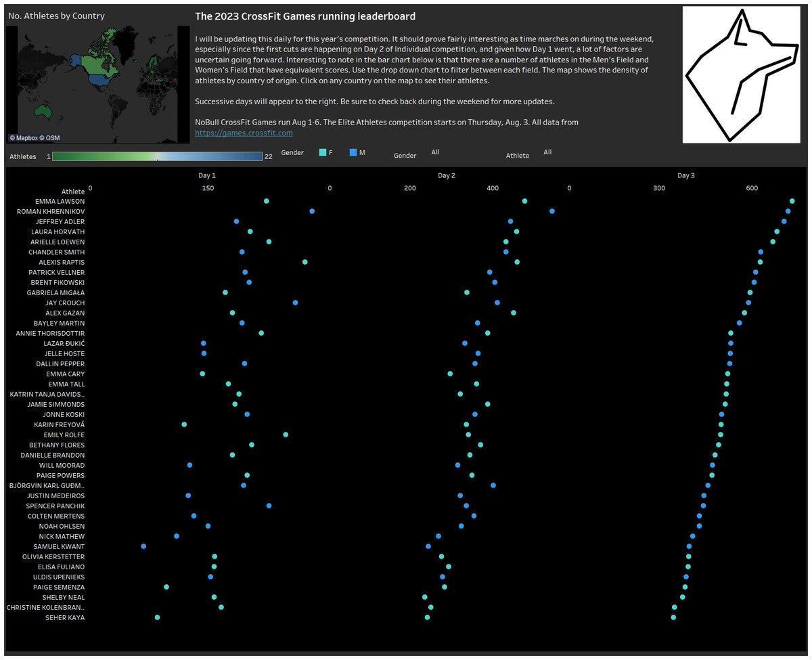The width and height of the screenshot is (812, 660).
Task: Select athlete name BRENT FIKOWSKI
Action: click(58, 282)
